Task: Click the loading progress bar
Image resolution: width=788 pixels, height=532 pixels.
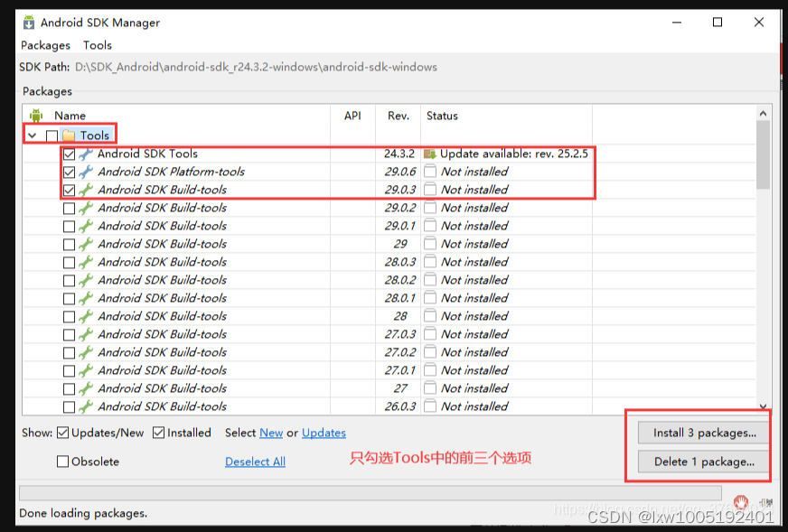Action: (x=371, y=493)
